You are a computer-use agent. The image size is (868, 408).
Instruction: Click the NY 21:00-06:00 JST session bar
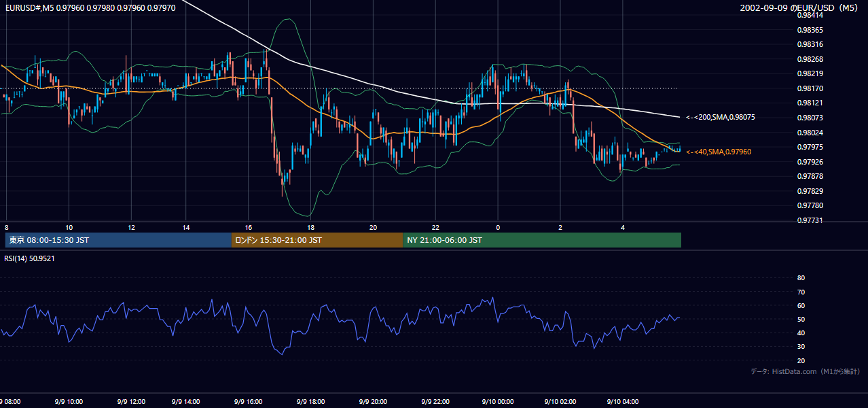click(542, 240)
